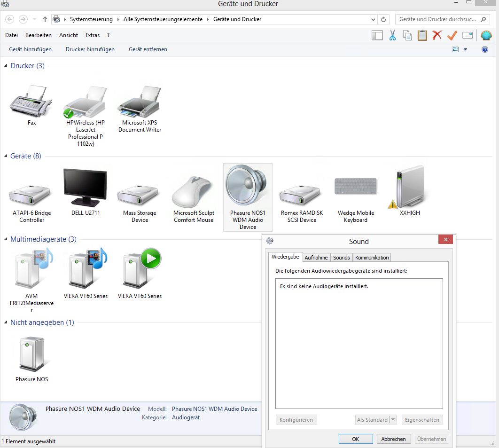Viewport: 499px width, 448px height.
Task: Select the Mass Storage Device
Action: 140,196
